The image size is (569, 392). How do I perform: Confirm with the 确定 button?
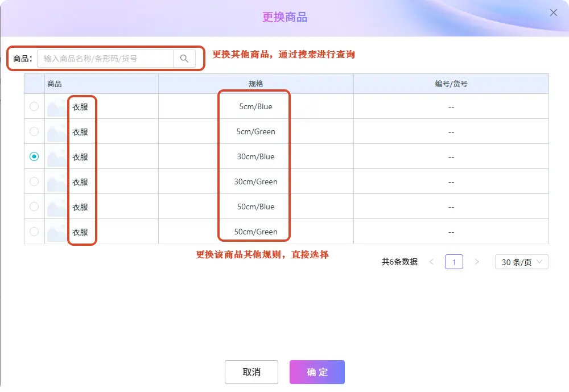(x=317, y=372)
